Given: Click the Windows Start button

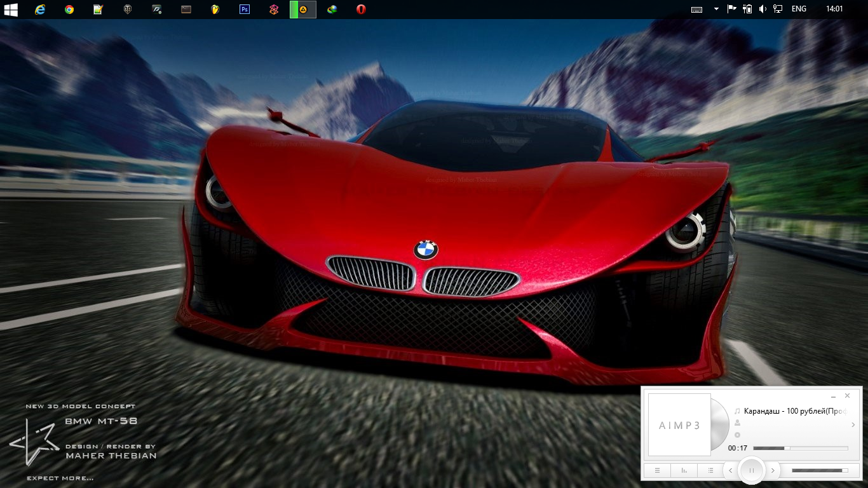Looking at the screenshot, I should (10, 10).
